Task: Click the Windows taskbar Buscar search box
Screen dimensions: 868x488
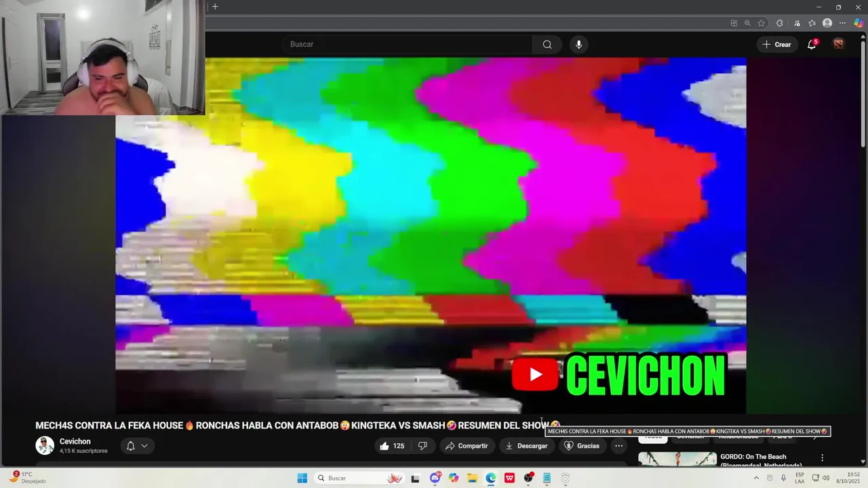Action: pos(360,478)
